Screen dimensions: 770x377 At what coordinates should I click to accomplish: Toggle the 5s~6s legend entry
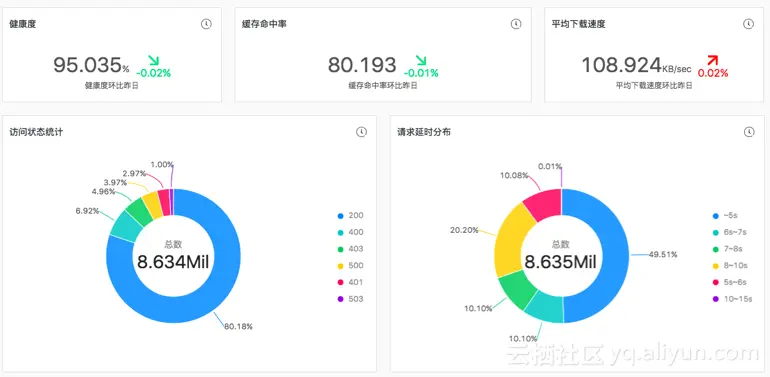[x=729, y=282]
